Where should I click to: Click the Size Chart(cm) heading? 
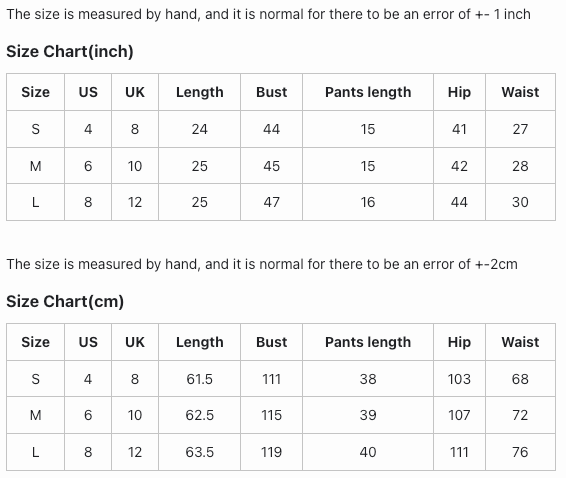click(65, 302)
